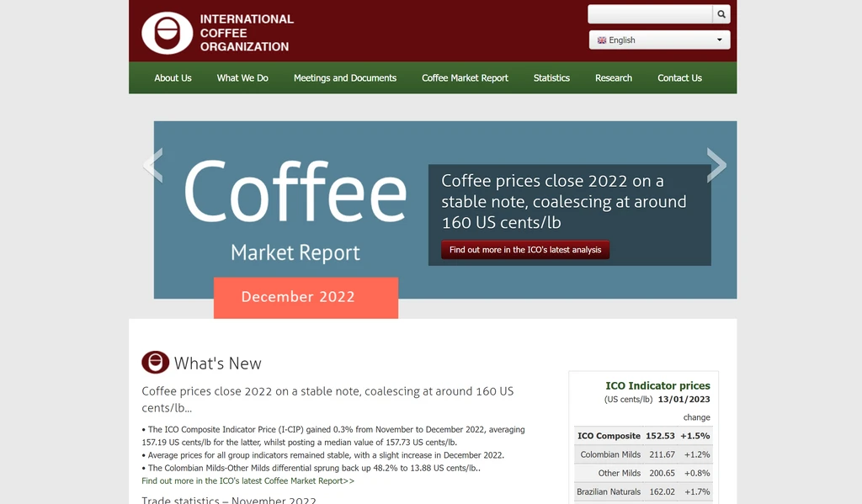This screenshot has height=504, width=862.
Task: Click the What's New coffee bean icon
Action: tap(156, 362)
